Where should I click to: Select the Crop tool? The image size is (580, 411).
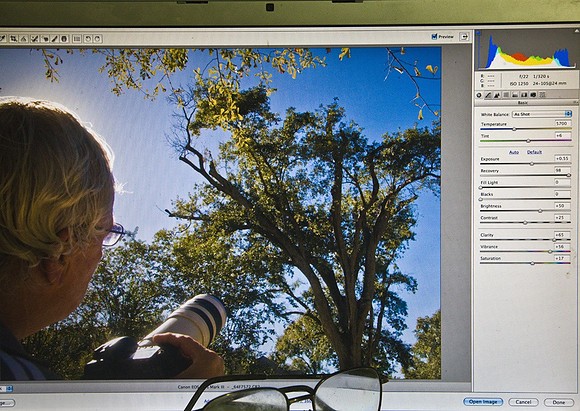click(13, 38)
